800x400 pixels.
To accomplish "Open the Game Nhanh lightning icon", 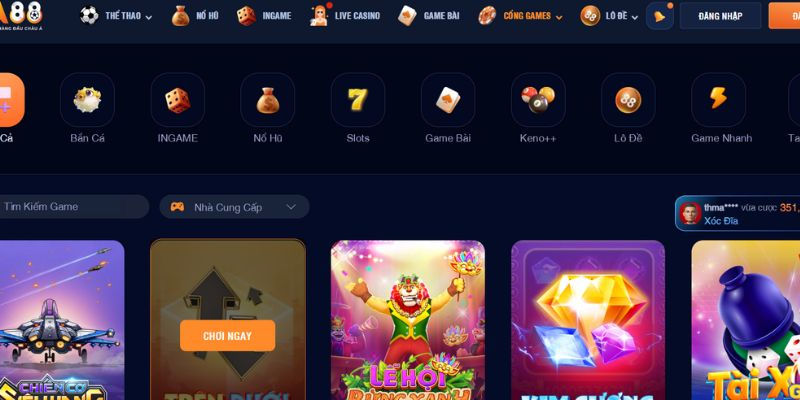I will pos(718,100).
